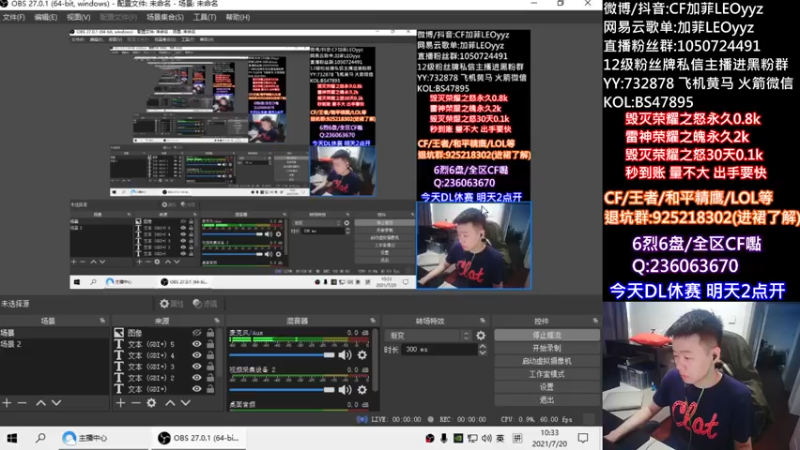This screenshot has height=450, width=800.
Task: Decrease the 时长 transition duration with down arrow
Action: pyautogui.click(x=482, y=353)
